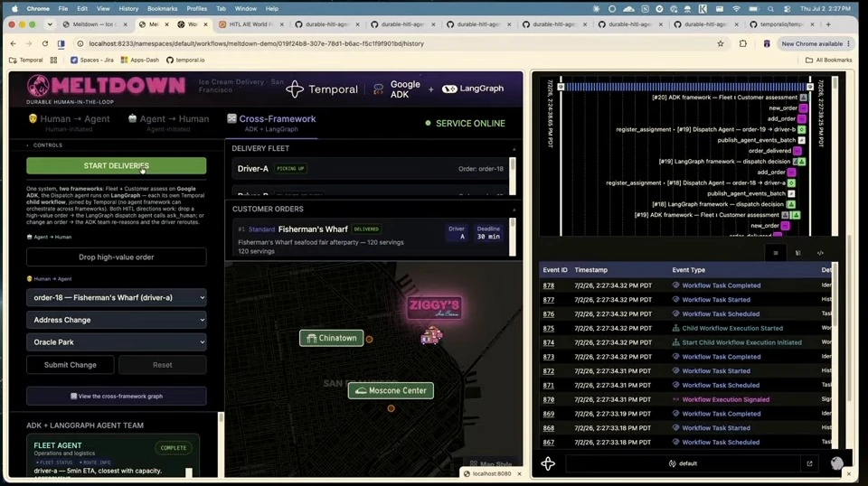Click New Chrome available button
This screenshot has width=868, height=486.
pyautogui.click(x=815, y=43)
